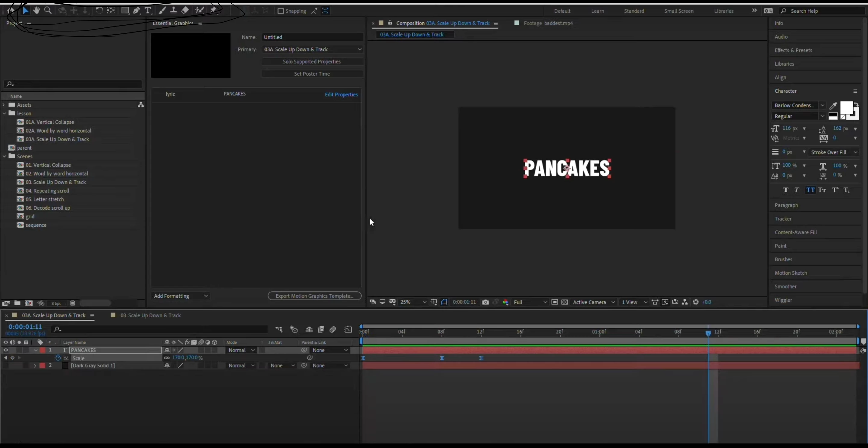Click the Scale property stopwatch

click(58, 358)
